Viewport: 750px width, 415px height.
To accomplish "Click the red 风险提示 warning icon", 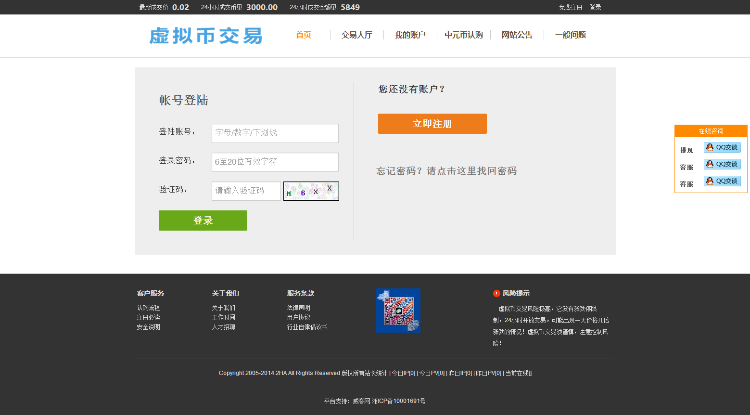I will tap(496, 293).
